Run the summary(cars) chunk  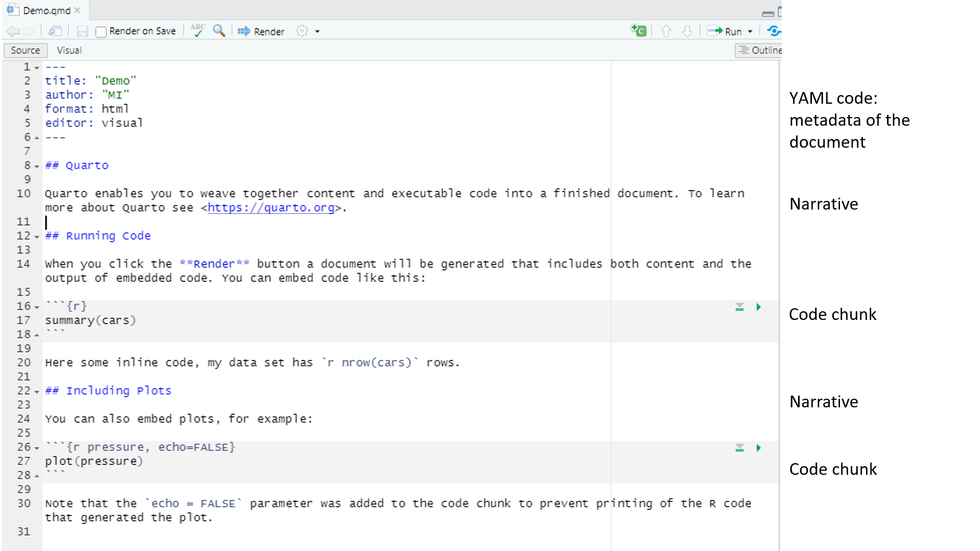click(x=759, y=307)
